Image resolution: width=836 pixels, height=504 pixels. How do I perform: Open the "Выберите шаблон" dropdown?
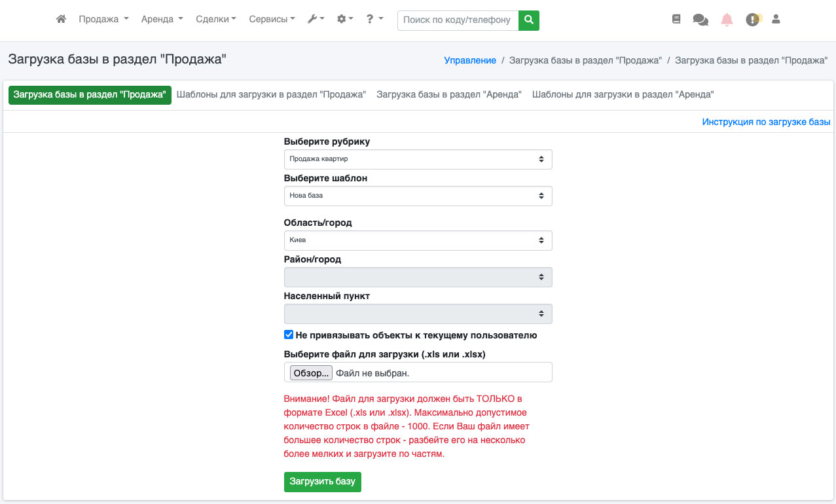click(418, 196)
